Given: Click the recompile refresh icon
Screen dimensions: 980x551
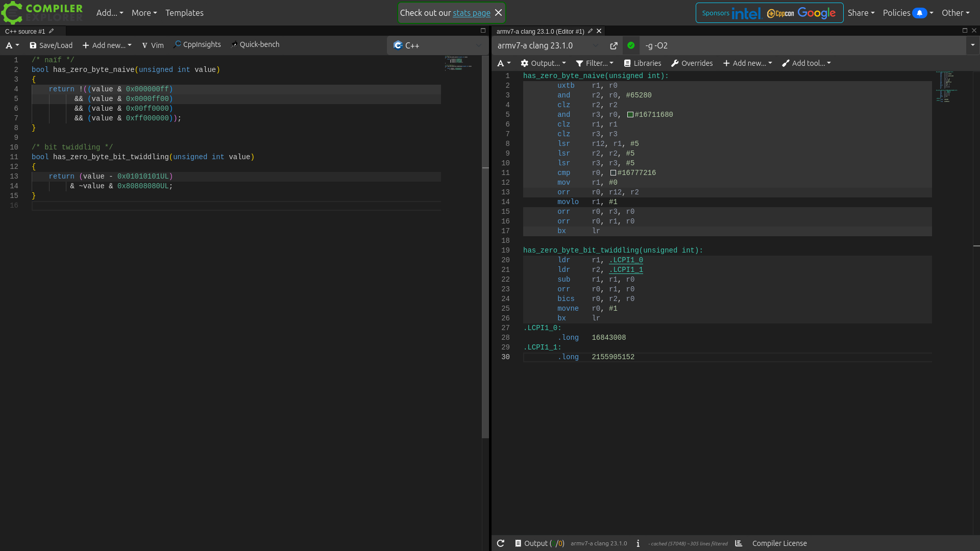Looking at the screenshot, I should coord(501,543).
